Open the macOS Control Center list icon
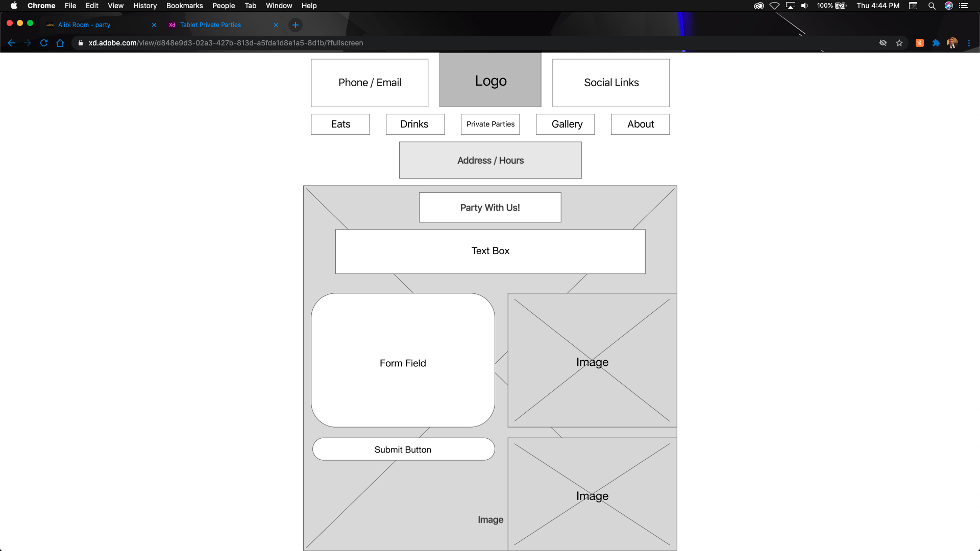This screenshot has height=551, width=980. click(964, 6)
